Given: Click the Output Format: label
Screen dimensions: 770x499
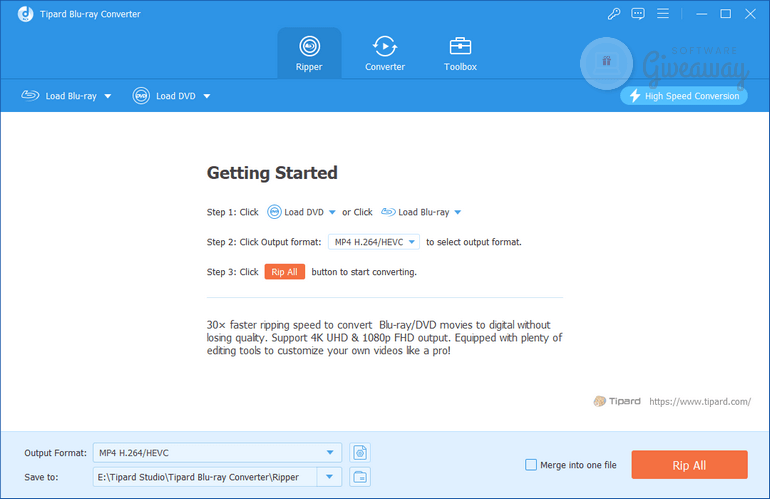Looking at the screenshot, I should click(55, 453).
